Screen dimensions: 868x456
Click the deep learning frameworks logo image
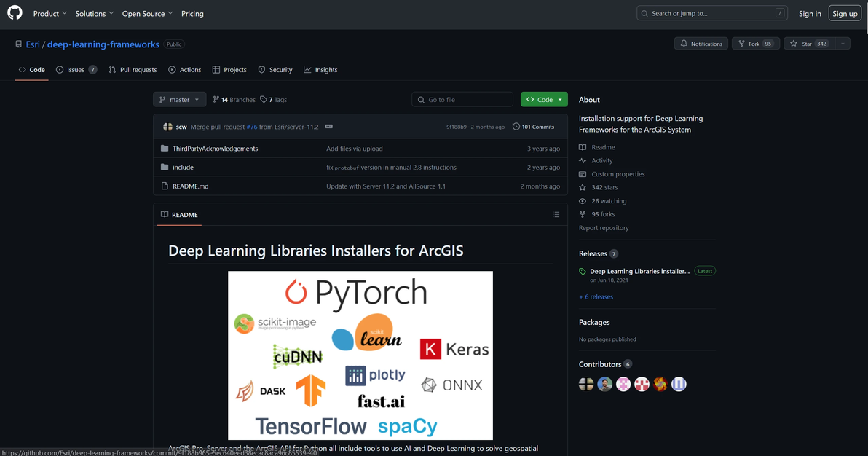[360, 355]
